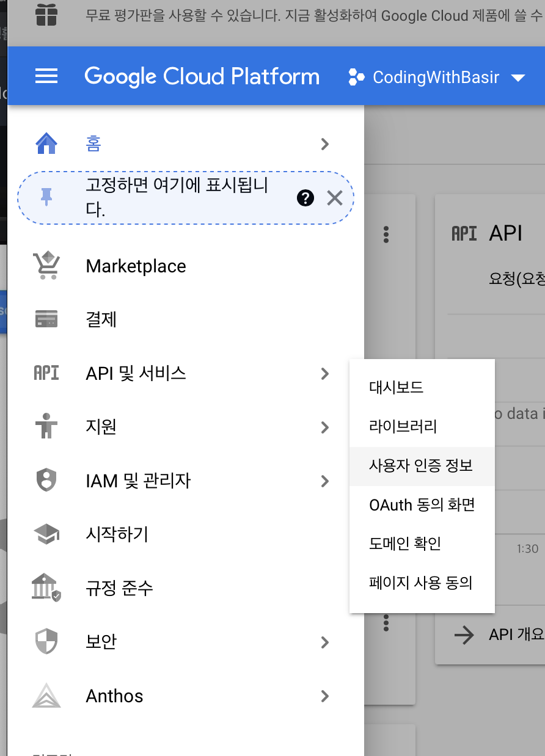Click the arrow icon beside API 개요

tap(464, 635)
